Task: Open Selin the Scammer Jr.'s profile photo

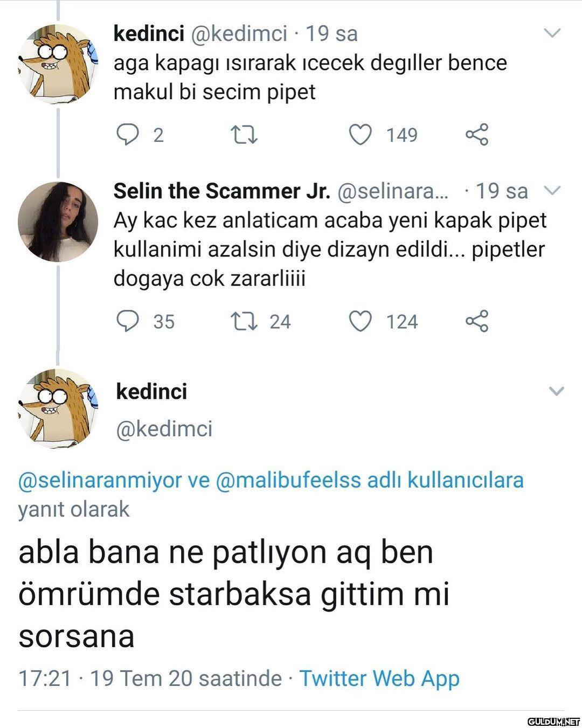Action: (x=58, y=221)
